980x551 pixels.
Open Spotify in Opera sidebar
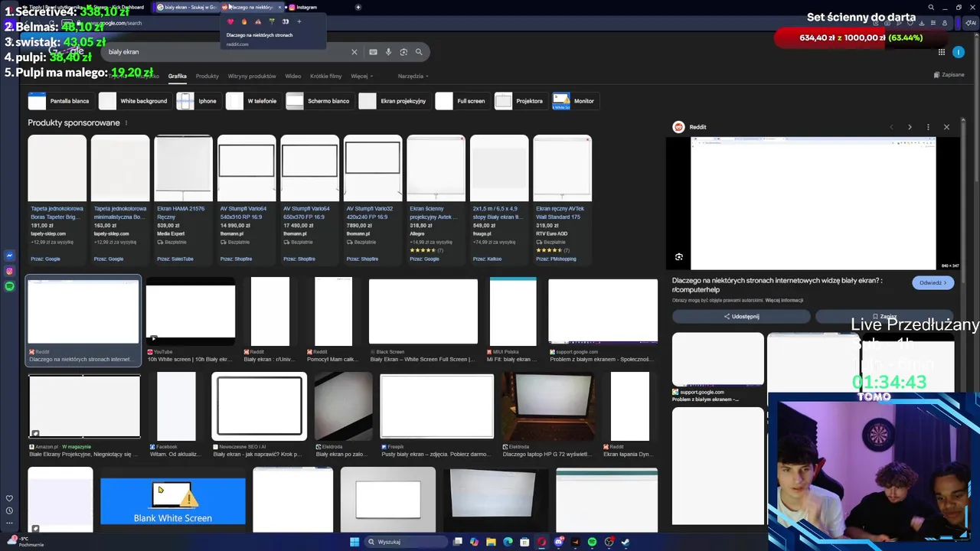coord(9,286)
